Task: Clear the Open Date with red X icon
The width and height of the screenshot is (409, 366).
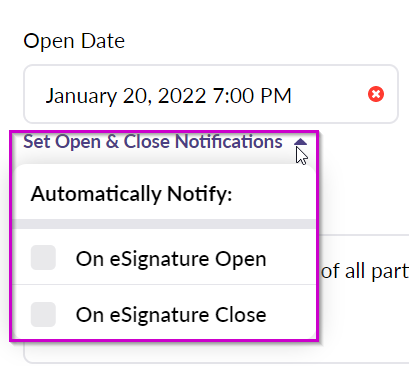Action: pyautogui.click(x=376, y=94)
